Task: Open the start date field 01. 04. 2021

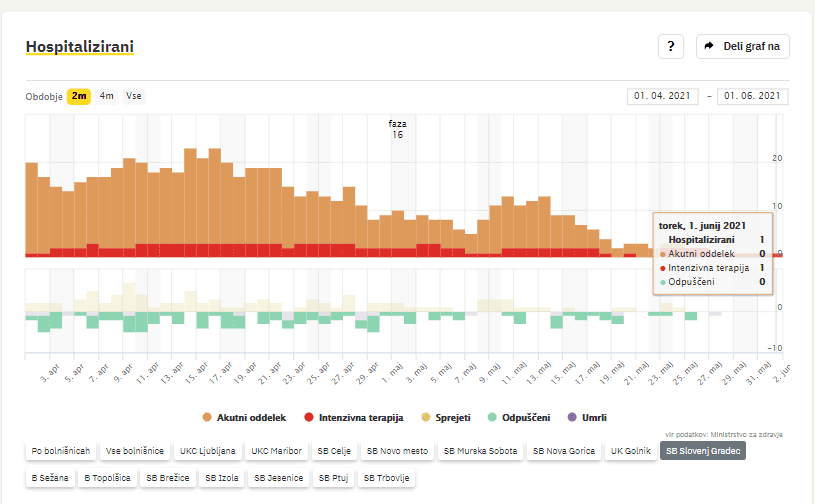Action: [663, 96]
